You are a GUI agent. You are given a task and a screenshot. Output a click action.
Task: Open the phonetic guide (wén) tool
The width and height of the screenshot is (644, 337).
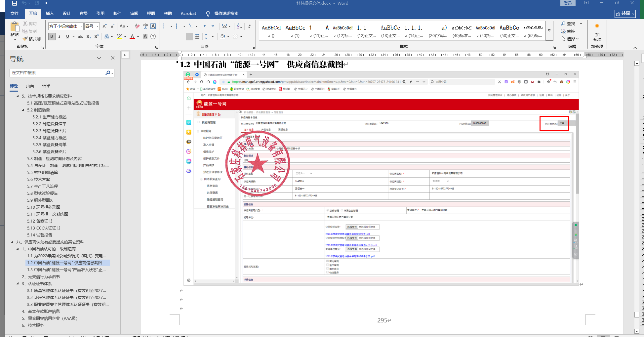(145, 26)
